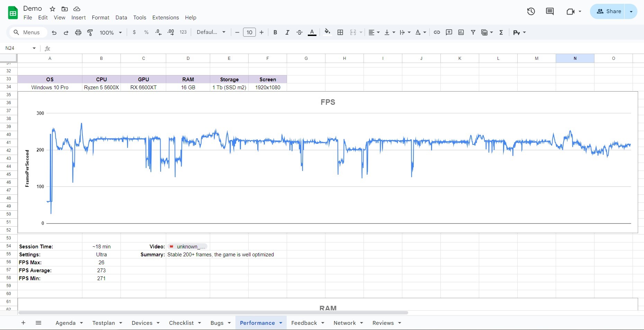The image size is (644, 330).
Task: Expand the font family dropdown
Action: coord(211,33)
